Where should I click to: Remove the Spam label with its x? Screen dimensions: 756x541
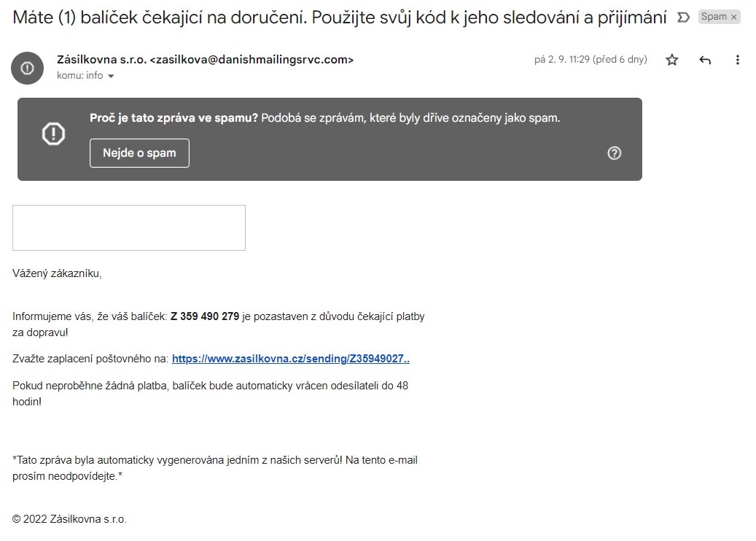pyautogui.click(x=733, y=17)
